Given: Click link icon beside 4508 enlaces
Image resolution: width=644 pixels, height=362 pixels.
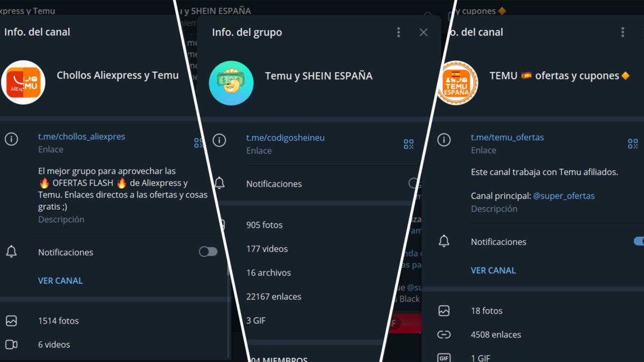Looking at the screenshot, I should tap(444, 335).
